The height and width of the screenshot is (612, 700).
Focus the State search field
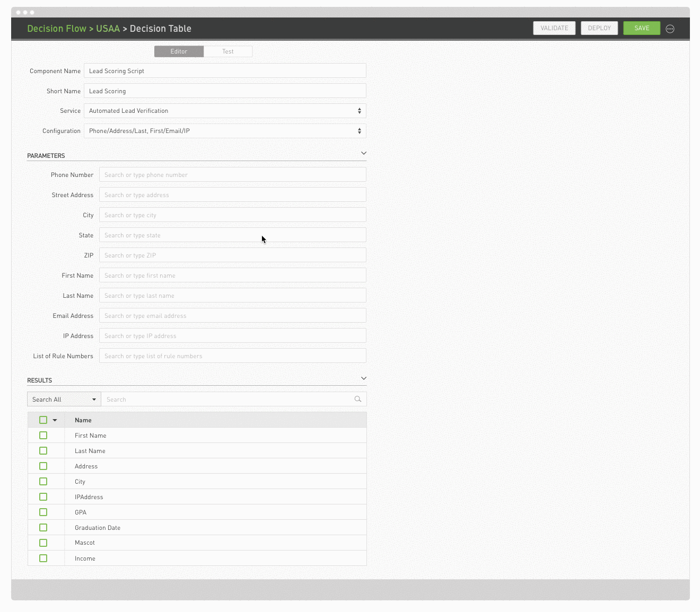[x=232, y=235]
